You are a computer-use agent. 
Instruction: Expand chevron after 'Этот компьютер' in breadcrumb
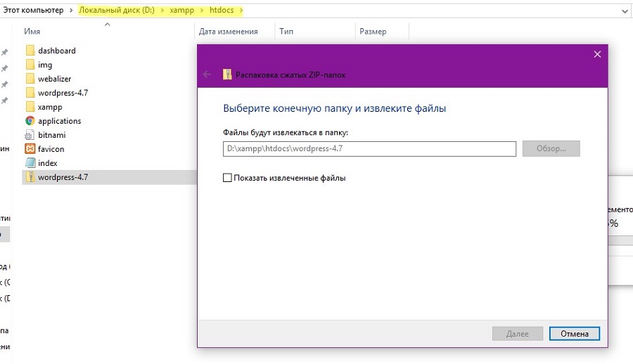(71, 10)
